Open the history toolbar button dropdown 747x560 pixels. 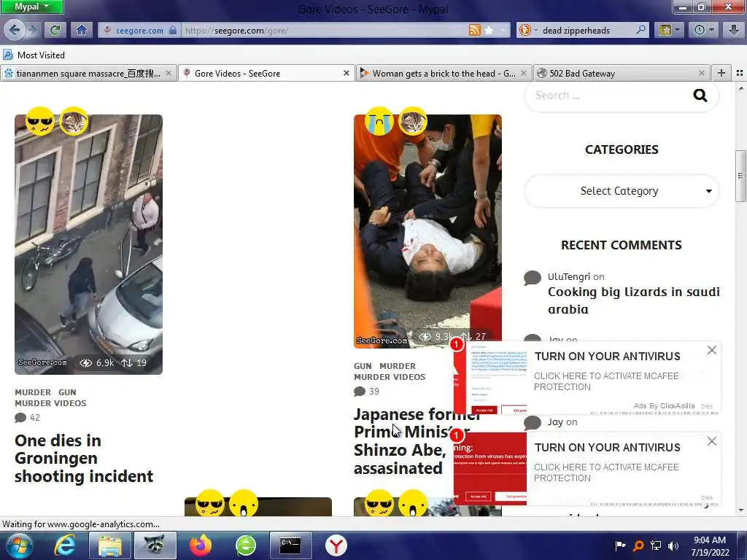704,31
